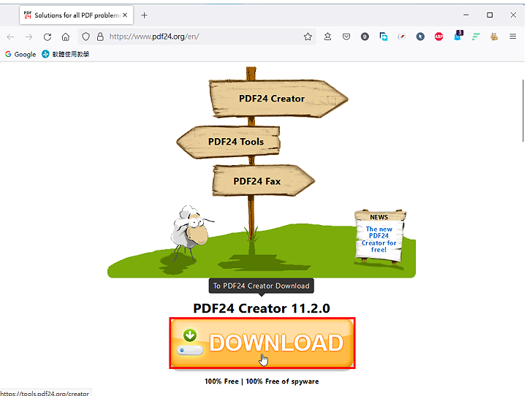Click the dark blue cursor extension icon
Viewport: 532px width, 396px height.
(420, 37)
